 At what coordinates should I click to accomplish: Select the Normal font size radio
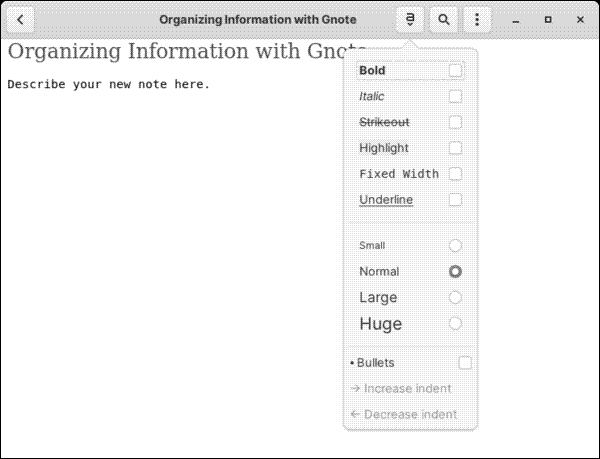coord(455,272)
